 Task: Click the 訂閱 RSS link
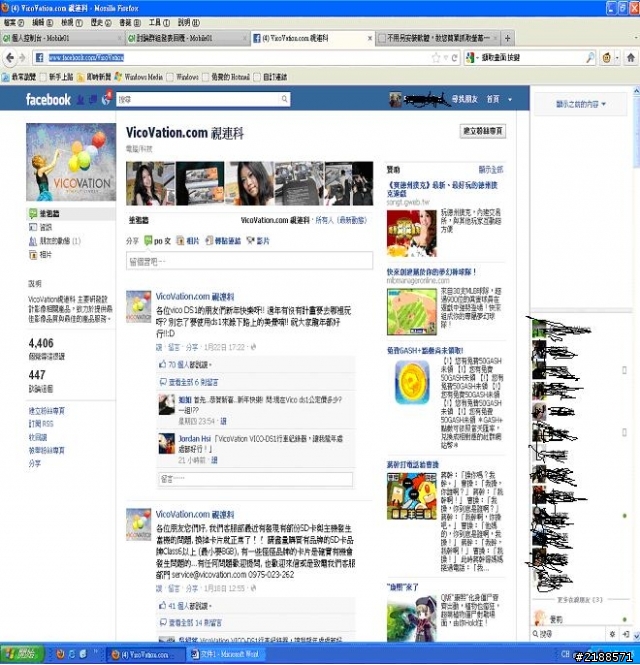pos(41,424)
